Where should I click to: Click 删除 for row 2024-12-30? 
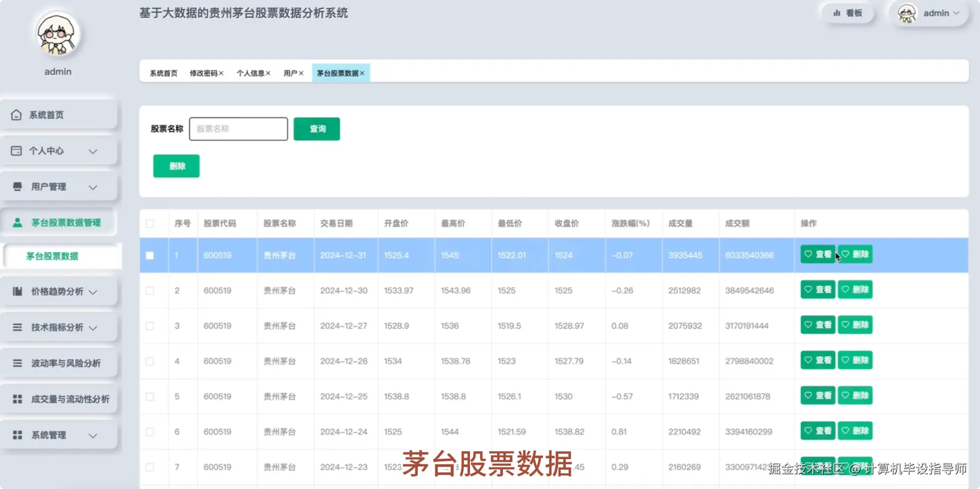855,290
